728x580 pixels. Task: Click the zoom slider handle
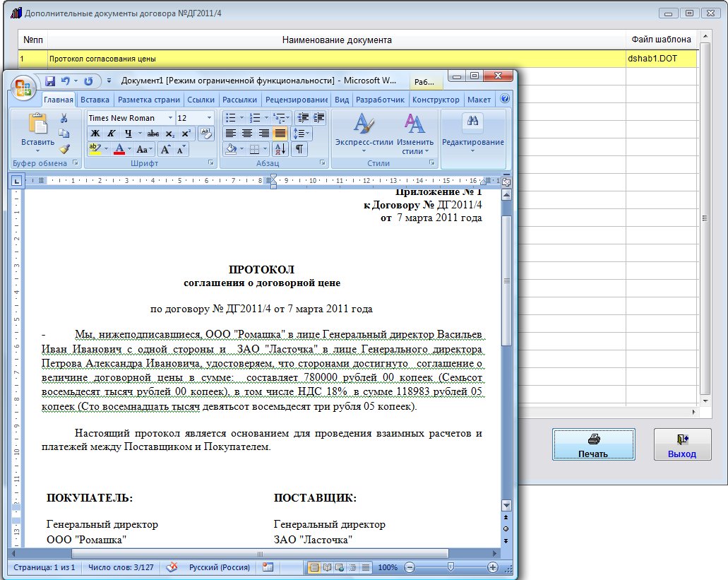tap(450, 567)
